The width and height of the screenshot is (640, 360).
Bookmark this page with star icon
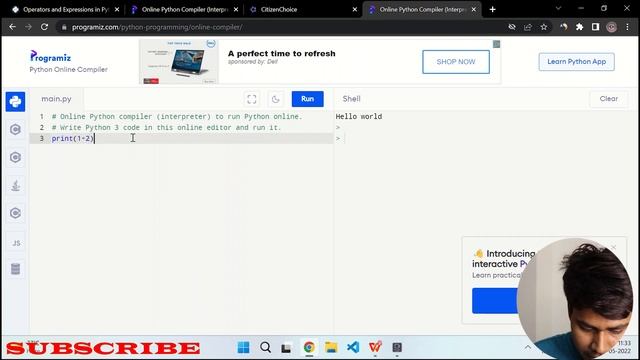pos(544,27)
